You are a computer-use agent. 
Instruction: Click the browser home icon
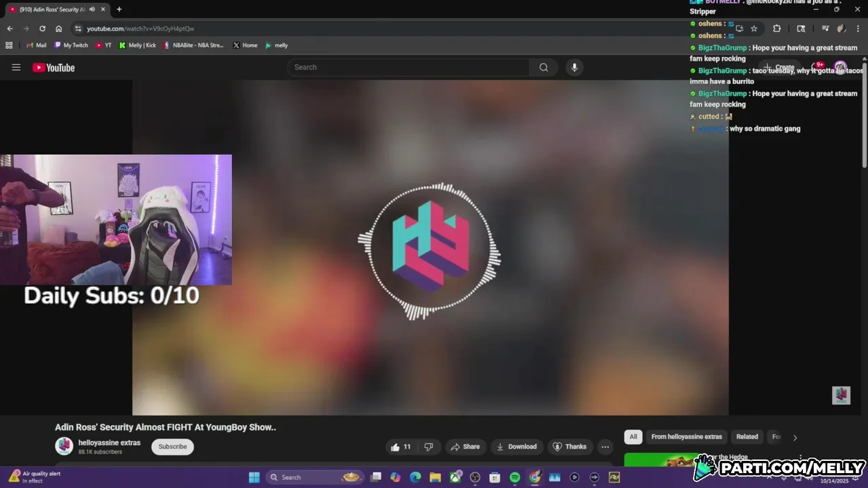(x=58, y=28)
